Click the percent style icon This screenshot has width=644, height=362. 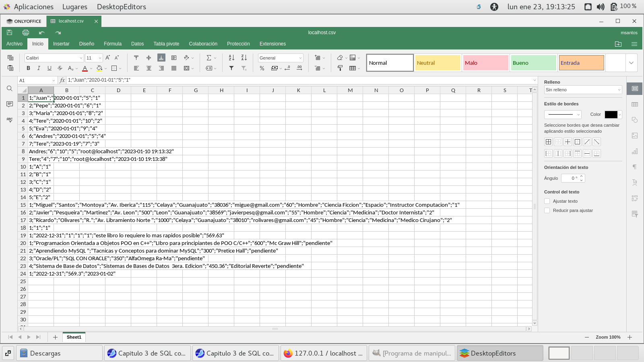[x=262, y=68]
